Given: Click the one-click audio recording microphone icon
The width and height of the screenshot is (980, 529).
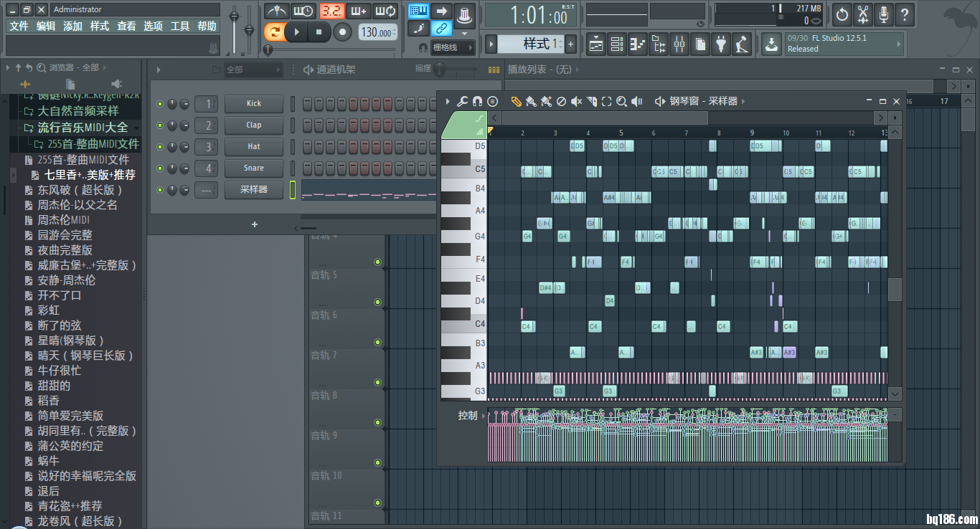Looking at the screenshot, I should pos(884,14).
